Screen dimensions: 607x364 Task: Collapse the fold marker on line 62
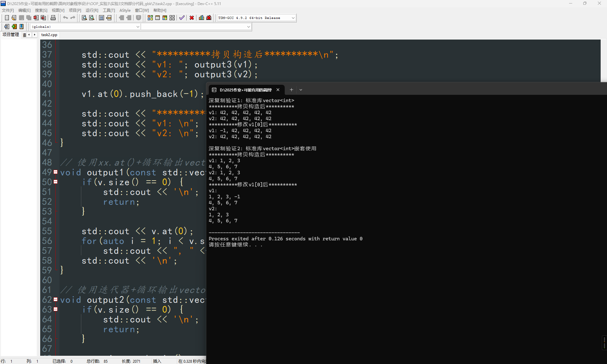coord(56,299)
